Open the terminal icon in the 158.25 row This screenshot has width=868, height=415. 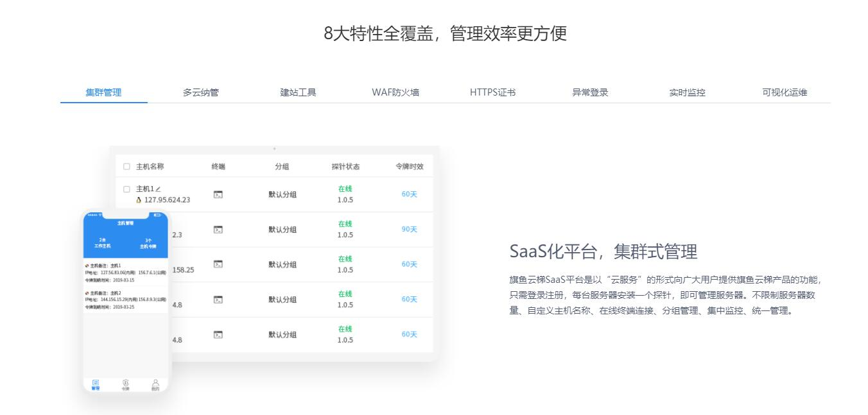(218, 264)
